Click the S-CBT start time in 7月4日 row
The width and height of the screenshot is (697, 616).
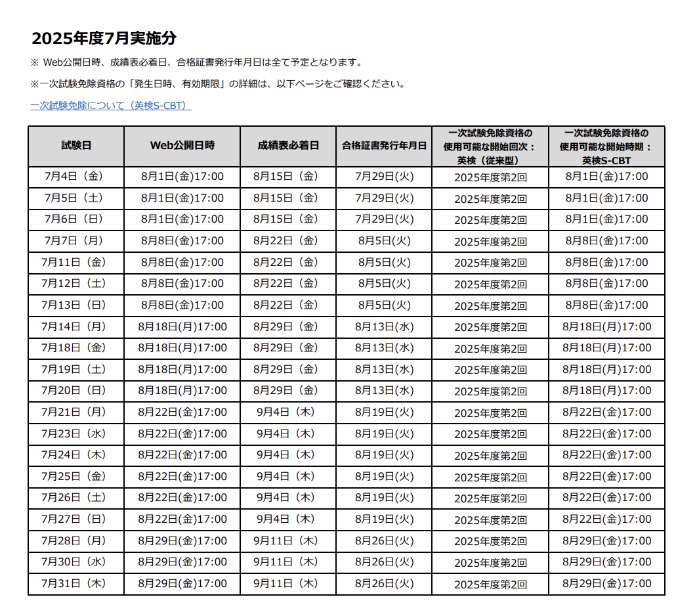607,177
